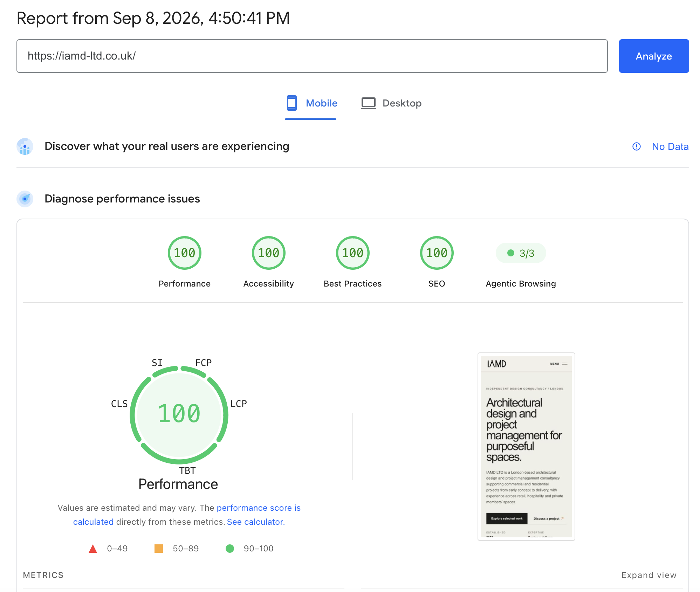The height and width of the screenshot is (592, 700).
Task: Click the 'Diagnose performance issues' heading
Action: pyautogui.click(x=122, y=199)
